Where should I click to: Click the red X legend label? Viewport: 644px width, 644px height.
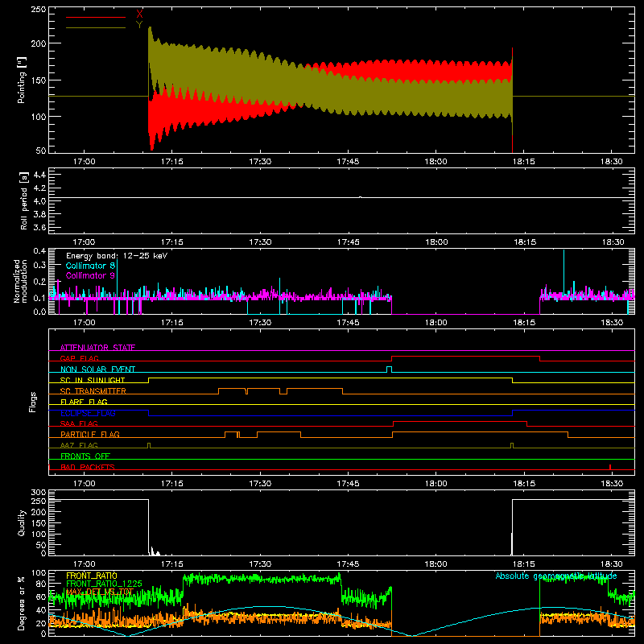tap(139, 14)
